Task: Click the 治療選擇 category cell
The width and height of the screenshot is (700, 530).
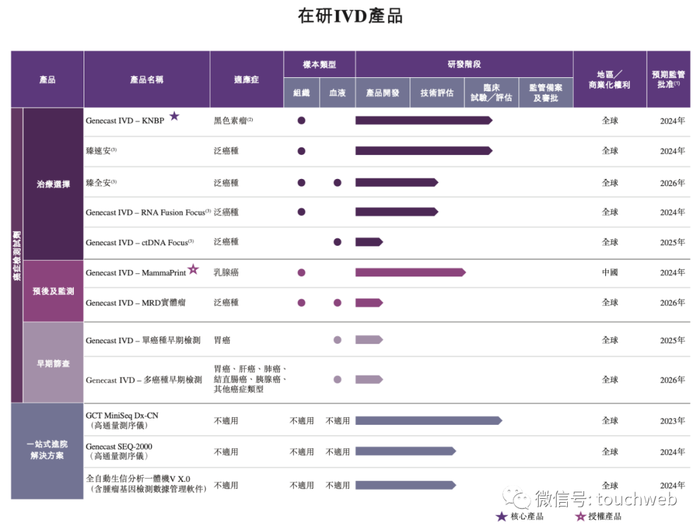Action: click(x=53, y=184)
